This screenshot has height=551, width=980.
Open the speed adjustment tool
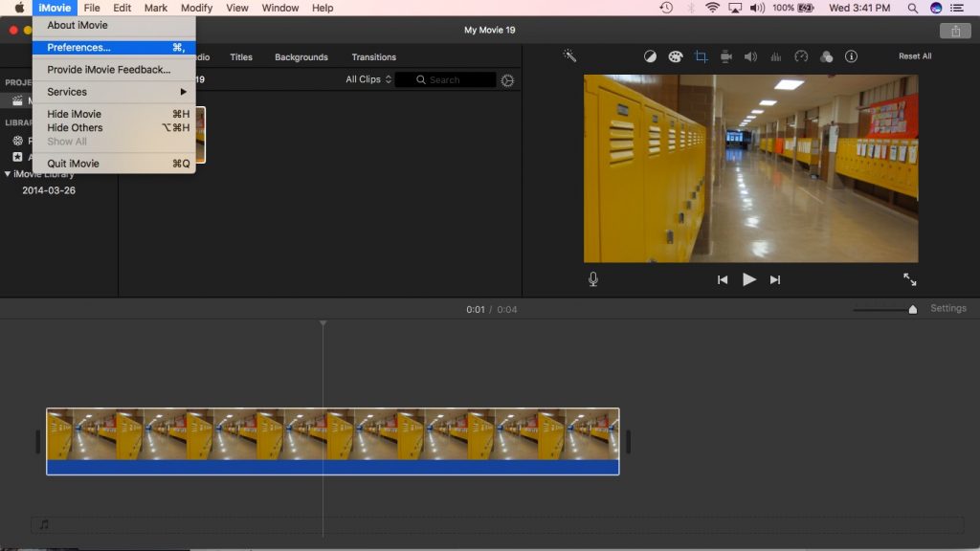pyautogui.click(x=801, y=56)
